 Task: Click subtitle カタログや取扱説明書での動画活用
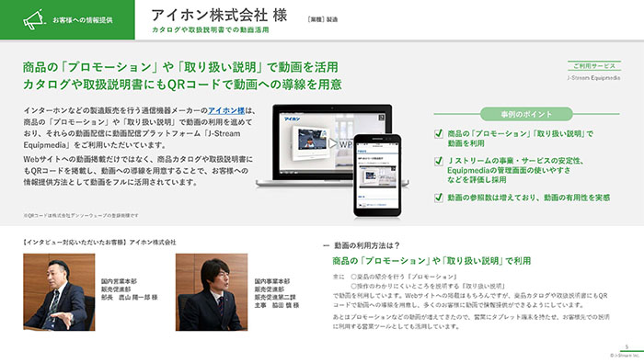211,30
